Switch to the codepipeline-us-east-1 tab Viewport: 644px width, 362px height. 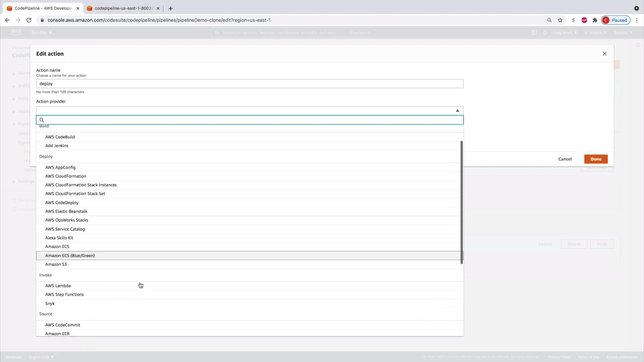coord(123,8)
